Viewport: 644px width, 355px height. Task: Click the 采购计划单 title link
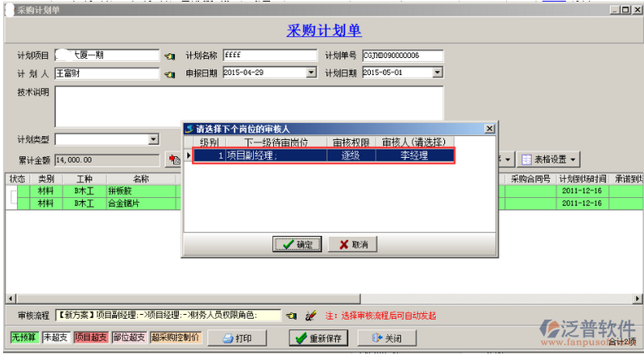(x=324, y=31)
